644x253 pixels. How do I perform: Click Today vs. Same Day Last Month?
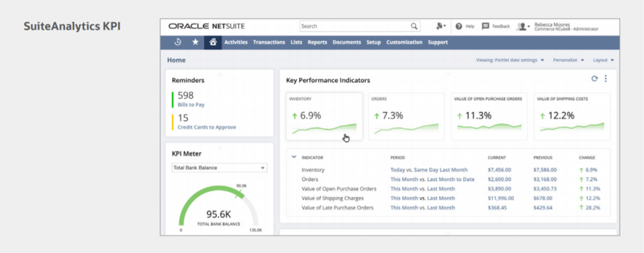coord(429,170)
